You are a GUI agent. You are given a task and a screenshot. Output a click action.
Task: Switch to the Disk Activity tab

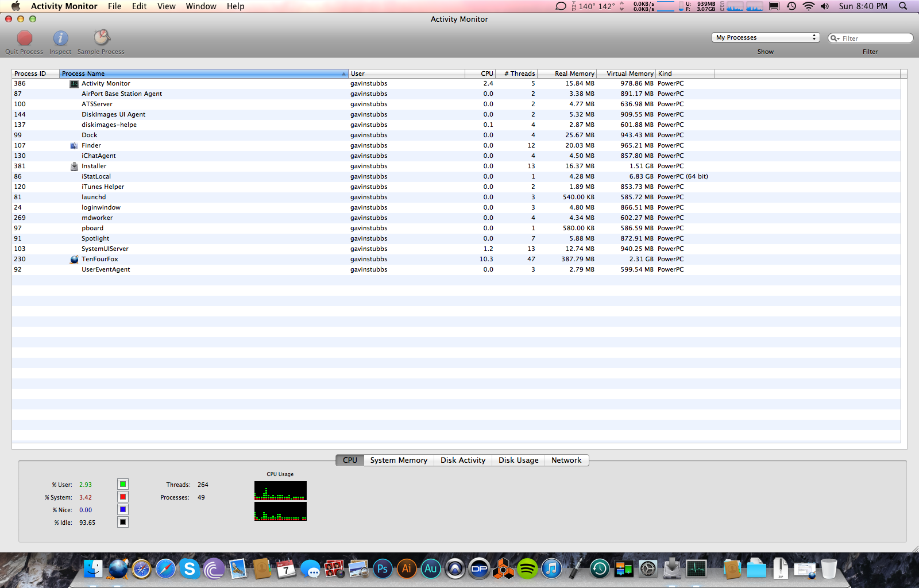point(463,461)
